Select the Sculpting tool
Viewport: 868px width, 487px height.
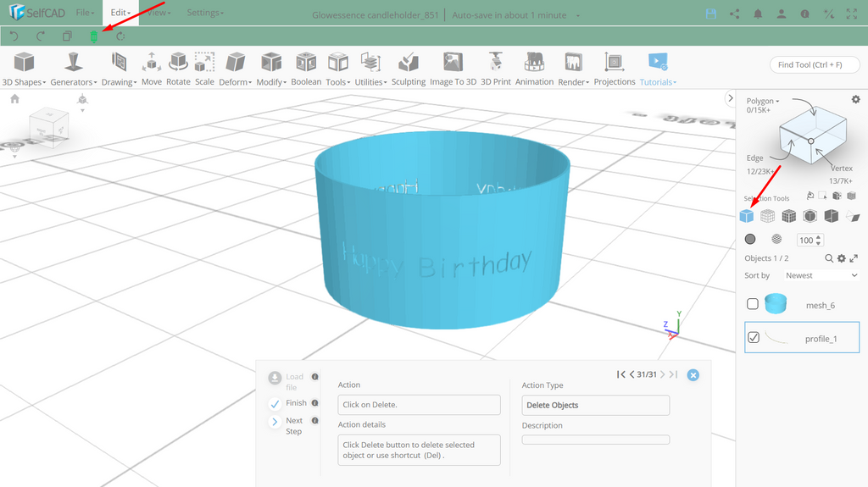click(409, 69)
